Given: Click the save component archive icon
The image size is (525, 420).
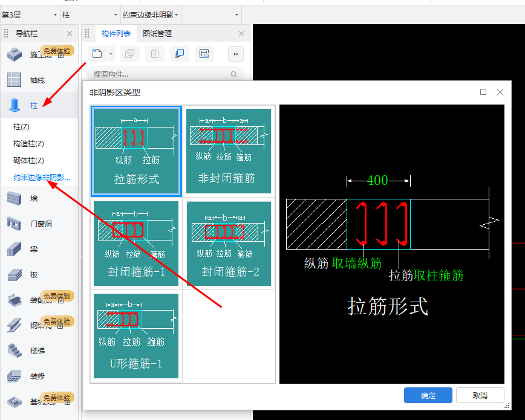Looking at the screenshot, I should 204,54.
